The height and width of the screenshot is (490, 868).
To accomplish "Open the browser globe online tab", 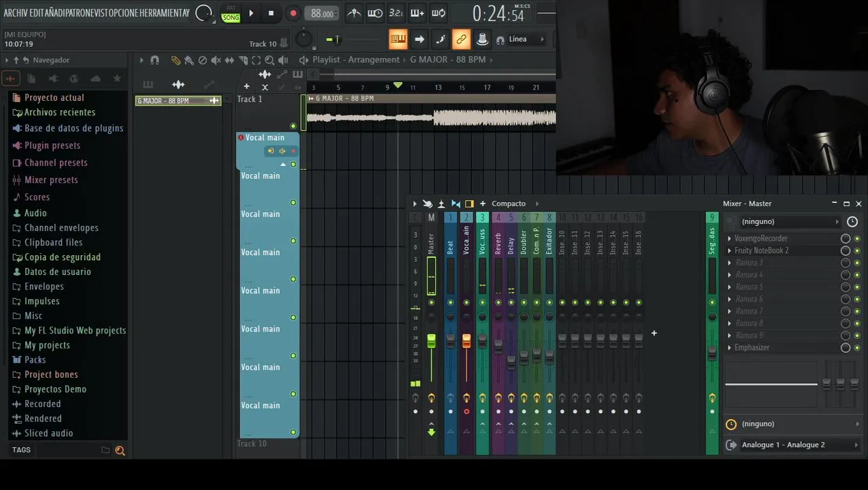I will tap(74, 79).
